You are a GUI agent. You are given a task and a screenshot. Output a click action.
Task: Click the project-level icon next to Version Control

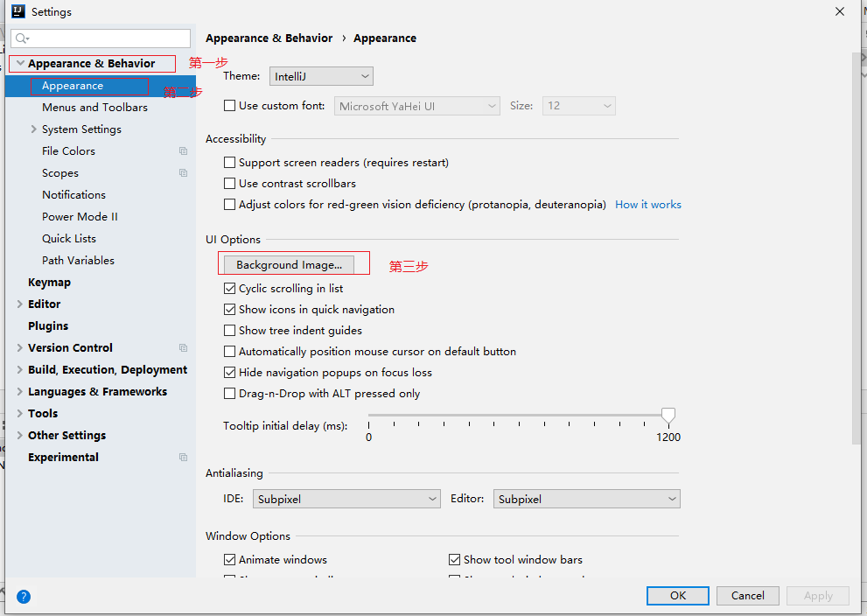click(x=183, y=348)
